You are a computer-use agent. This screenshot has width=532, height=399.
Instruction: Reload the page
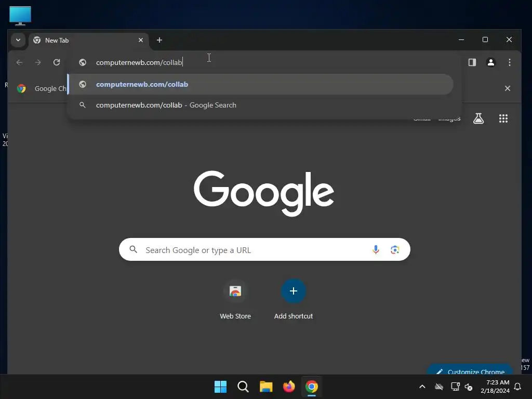point(57,62)
